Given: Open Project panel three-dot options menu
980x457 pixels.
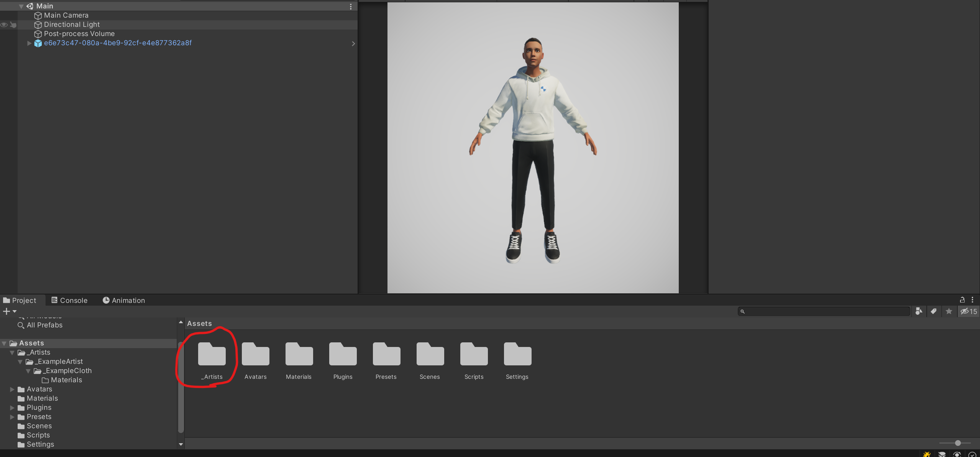Looking at the screenshot, I should pyautogui.click(x=972, y=300).
